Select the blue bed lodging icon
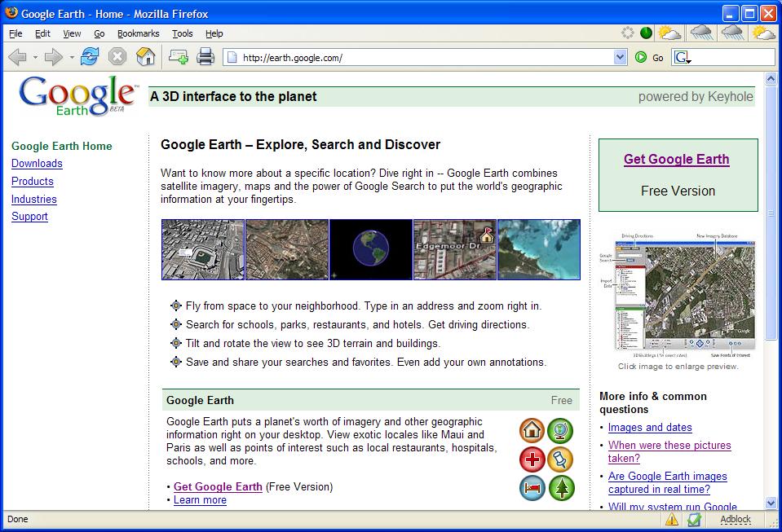 (532, 488)
